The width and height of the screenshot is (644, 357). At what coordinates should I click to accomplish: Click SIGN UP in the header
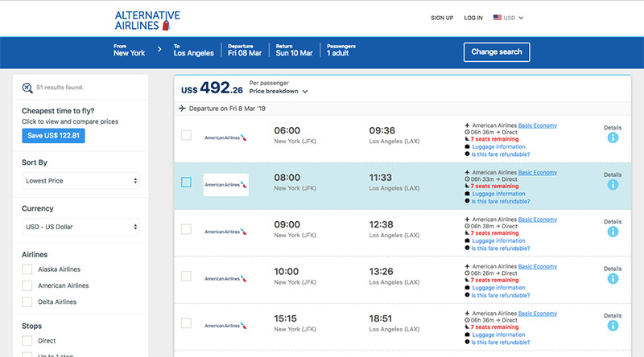click(442, 18)
